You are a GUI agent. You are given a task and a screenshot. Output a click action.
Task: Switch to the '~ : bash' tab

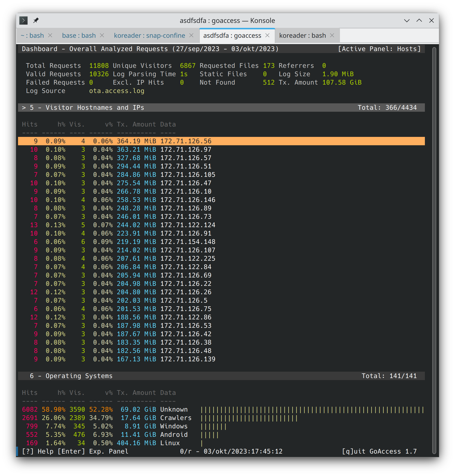(x=32, y=36)
